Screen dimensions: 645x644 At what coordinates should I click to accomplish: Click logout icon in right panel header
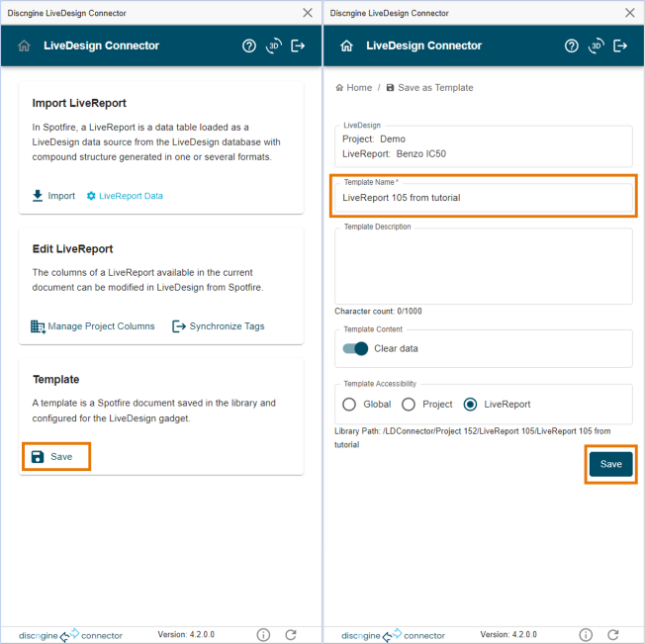pos(620,46)
